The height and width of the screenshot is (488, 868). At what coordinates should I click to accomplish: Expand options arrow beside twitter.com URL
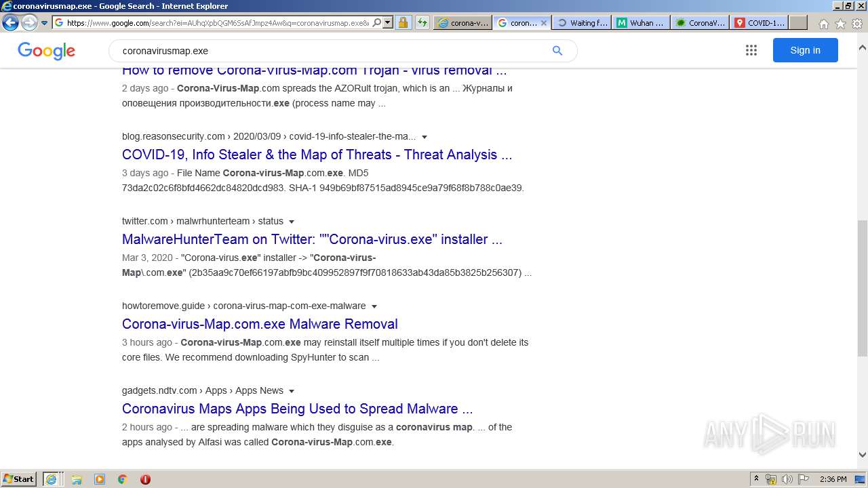[292, 222]
